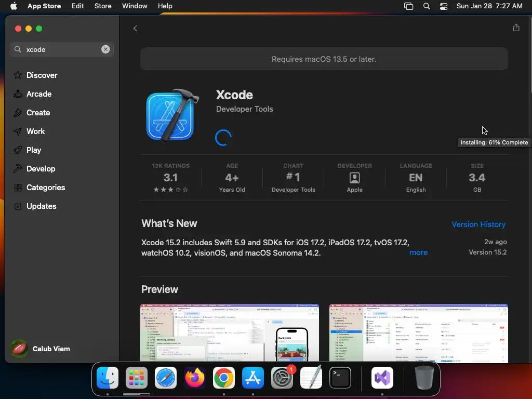This screenshot has width=532, height=399.
Task: Click the Apple developer info block
Action: 354,178
